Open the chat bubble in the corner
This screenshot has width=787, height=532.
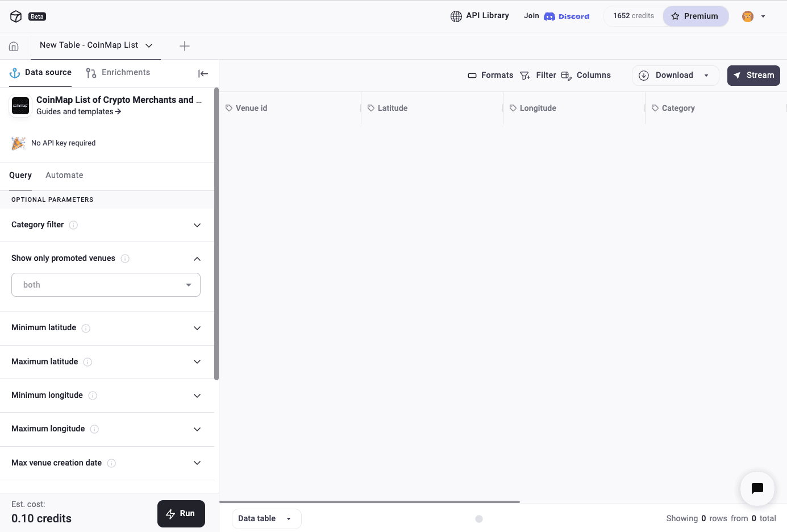click(x=757, y=489)
